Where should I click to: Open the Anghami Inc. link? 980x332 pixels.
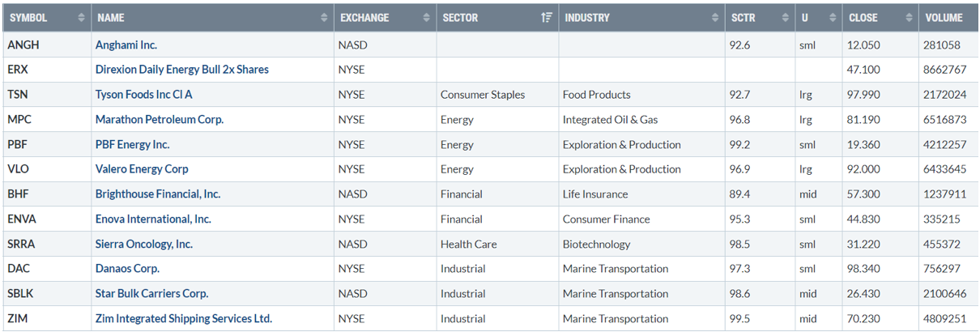[126, 45]
